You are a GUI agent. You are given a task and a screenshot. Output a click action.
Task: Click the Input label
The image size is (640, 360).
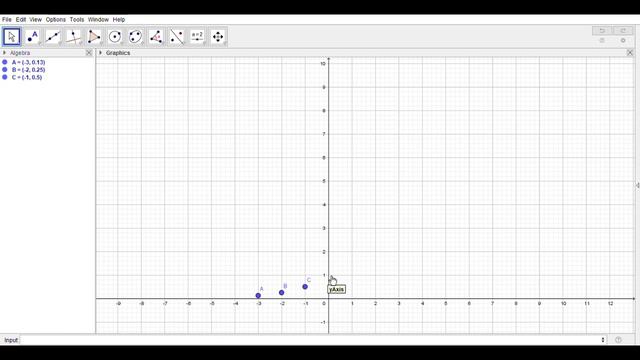11,340
